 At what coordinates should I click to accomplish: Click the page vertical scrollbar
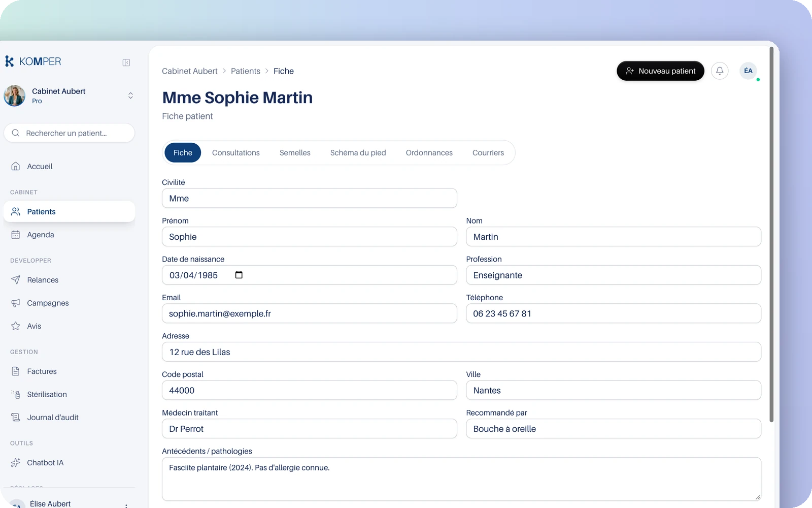[x=771, y=234]
